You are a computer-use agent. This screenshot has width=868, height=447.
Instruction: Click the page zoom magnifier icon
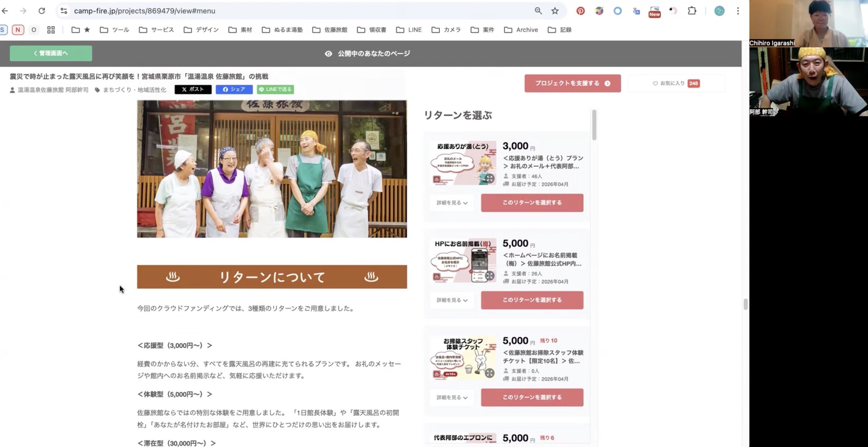(x=538, y=11)
